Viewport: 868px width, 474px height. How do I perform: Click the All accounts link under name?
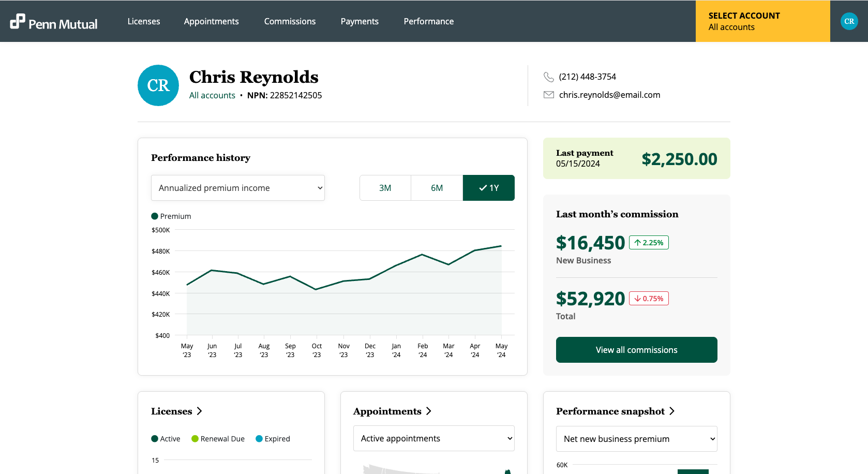tap(212, 95)
